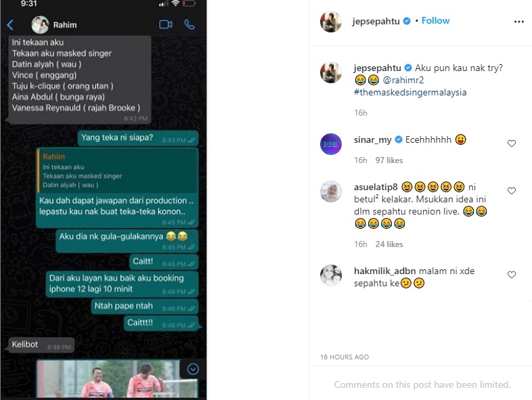Open the asuelatip8 profile avatar

pyautogui.click(x=331, y=192)
